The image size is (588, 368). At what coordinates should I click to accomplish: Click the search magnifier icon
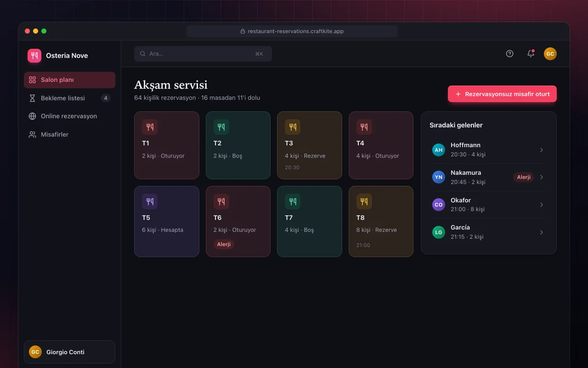tap(143, 54)
